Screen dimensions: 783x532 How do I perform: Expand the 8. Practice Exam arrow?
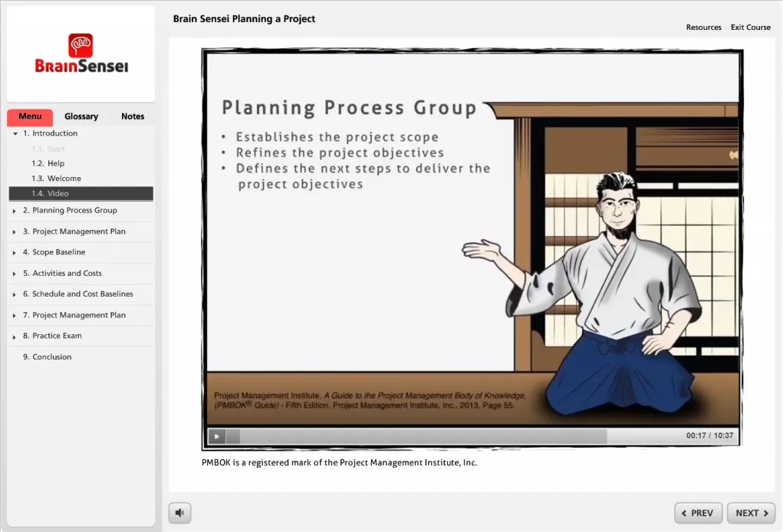(x=15, y=337)
